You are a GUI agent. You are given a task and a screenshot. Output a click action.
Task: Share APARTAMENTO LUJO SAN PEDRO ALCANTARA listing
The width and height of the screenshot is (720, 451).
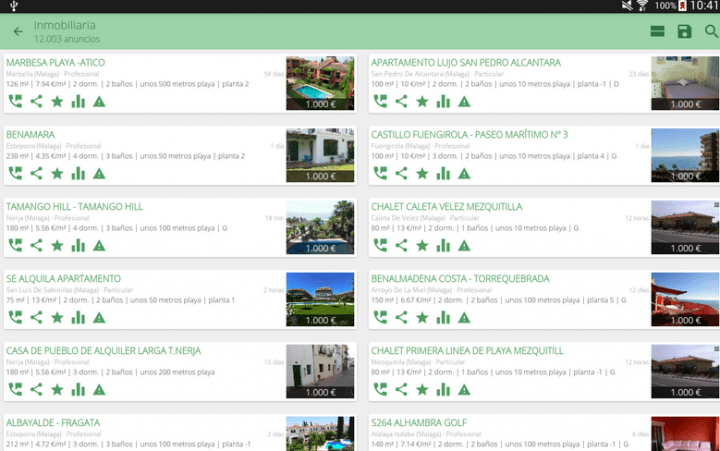[401, 101]
